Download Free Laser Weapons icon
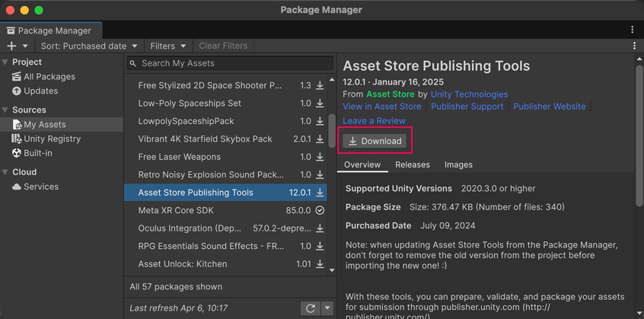644x319 pixels. [x=320, y=157]
